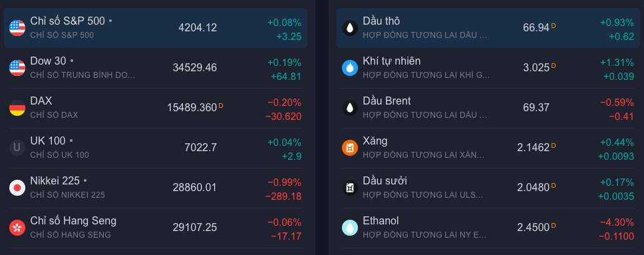Click the Hong Kong flag icon for Hang Seng
This screenshot has width=644, height=255.
click(17, 228)
